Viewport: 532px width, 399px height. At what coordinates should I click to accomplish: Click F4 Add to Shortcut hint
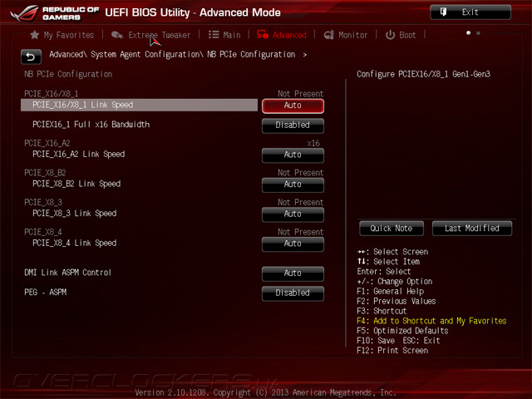click(x=431, y=321)
